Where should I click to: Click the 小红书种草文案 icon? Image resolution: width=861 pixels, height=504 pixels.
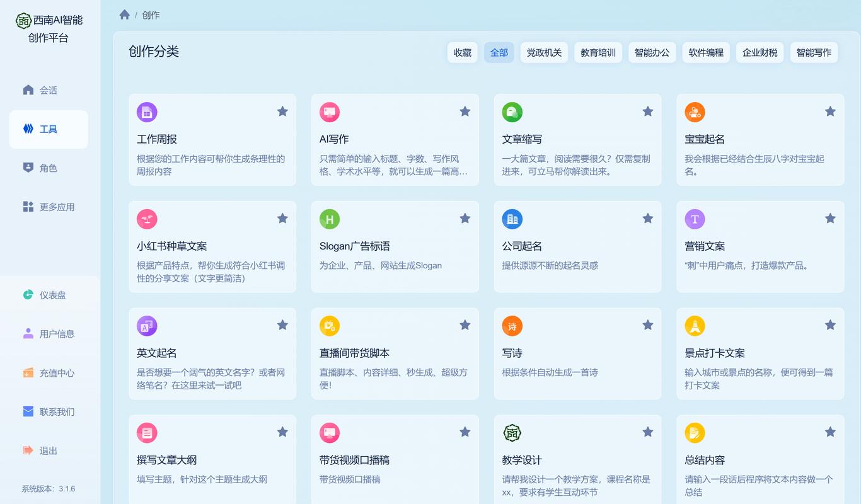[147, 219]
